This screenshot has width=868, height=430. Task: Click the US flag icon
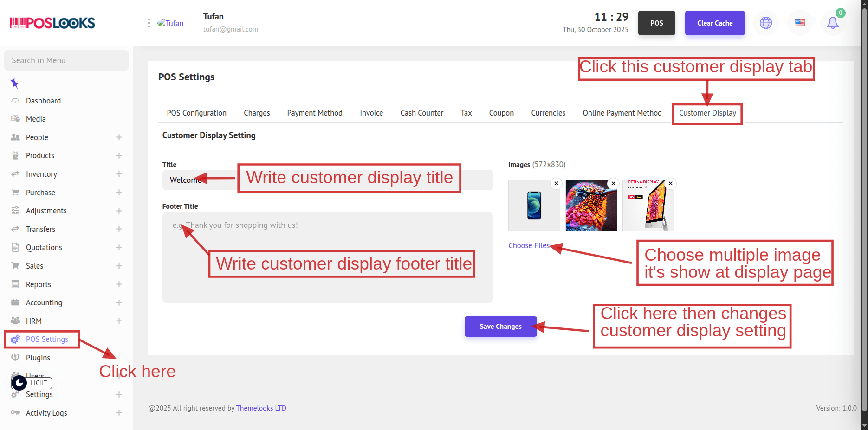(799, 23)
